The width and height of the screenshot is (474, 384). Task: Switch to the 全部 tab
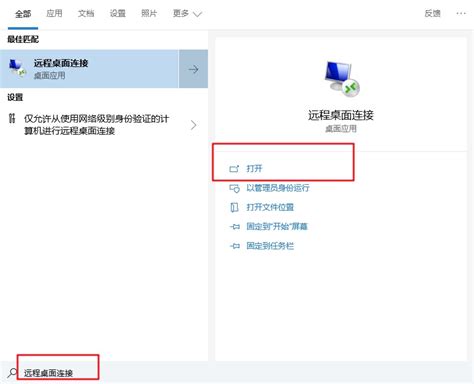[23, 14]
